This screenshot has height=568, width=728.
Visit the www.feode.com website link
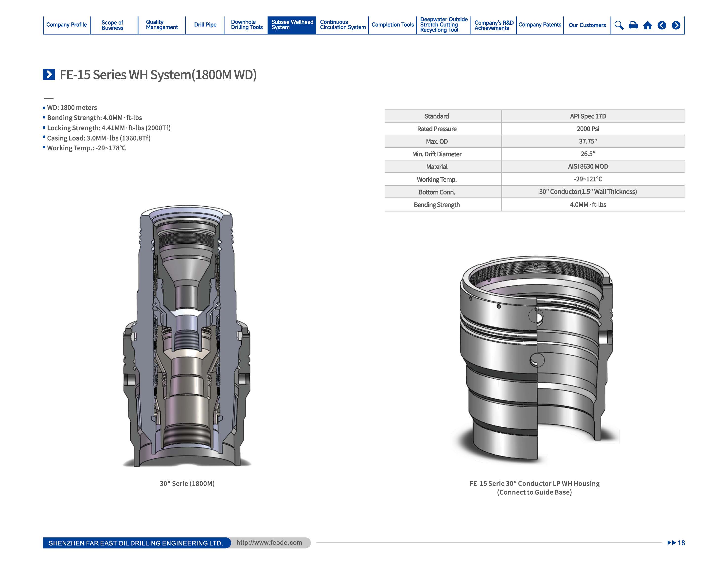pyautogui.click(x=269, y=543)
